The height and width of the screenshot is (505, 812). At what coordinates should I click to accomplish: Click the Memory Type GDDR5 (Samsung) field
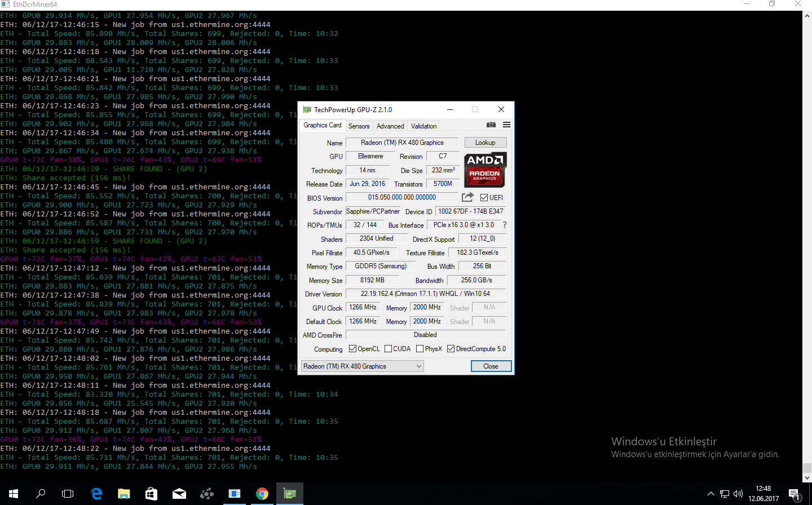click(381, 266)
